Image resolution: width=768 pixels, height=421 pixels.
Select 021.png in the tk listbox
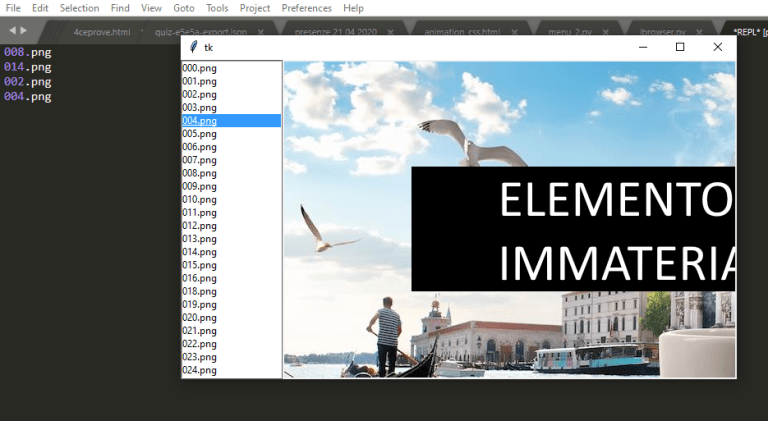pyautogui.click(x=231, y=331)
